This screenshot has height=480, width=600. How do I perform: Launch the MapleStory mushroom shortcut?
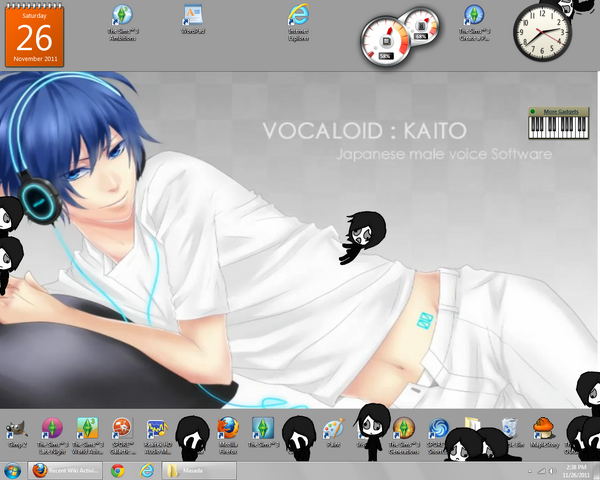544,433
